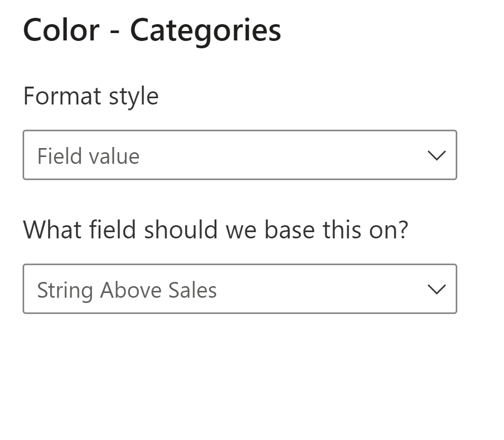Click the 'What field should we base this on?' label
Image resolution: width=504 pixels, height=440 pixels.
(x=215, y=230)
